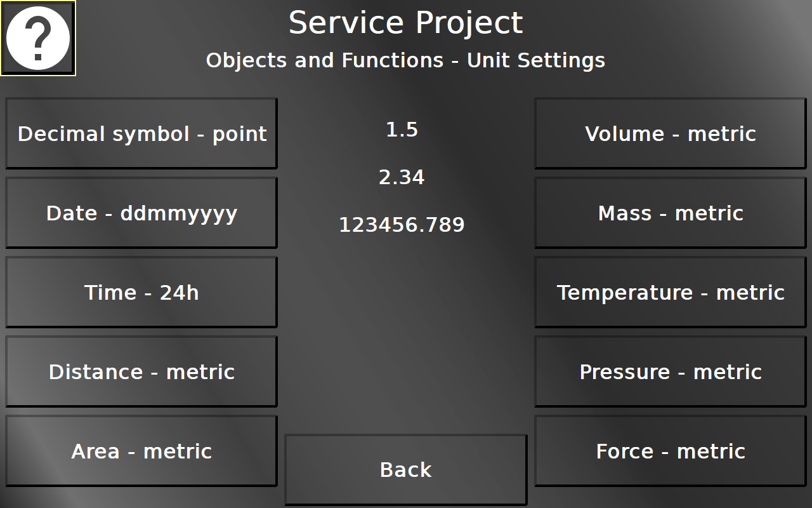The height and width of the screenshot is (508, 812).
Task: Click the Service Project title
Action: pos(406,23)
